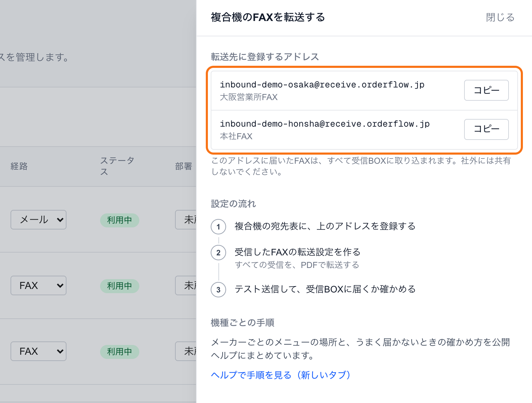The width and height of the screenshot is (532, 403).
Task: Click the 転送先に登録するアドレス heading
Action: [x=265, y=57]
